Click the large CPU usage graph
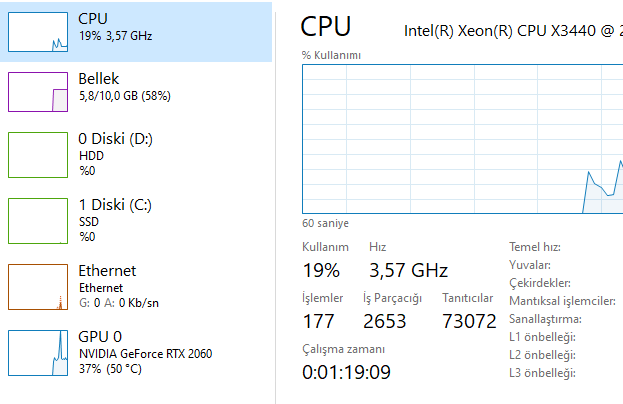 pos(462,139)
